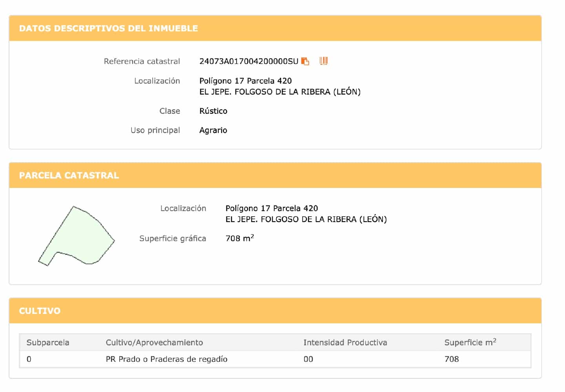Click the '708 m²' graphic surface value
Viewport: 565px width, 392px height.
pos(240,238)
